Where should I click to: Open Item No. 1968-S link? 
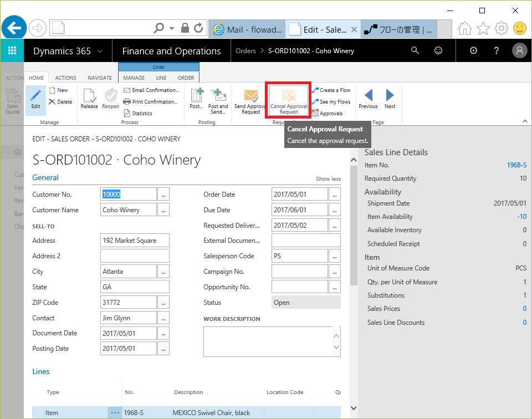tap(516, 165)
